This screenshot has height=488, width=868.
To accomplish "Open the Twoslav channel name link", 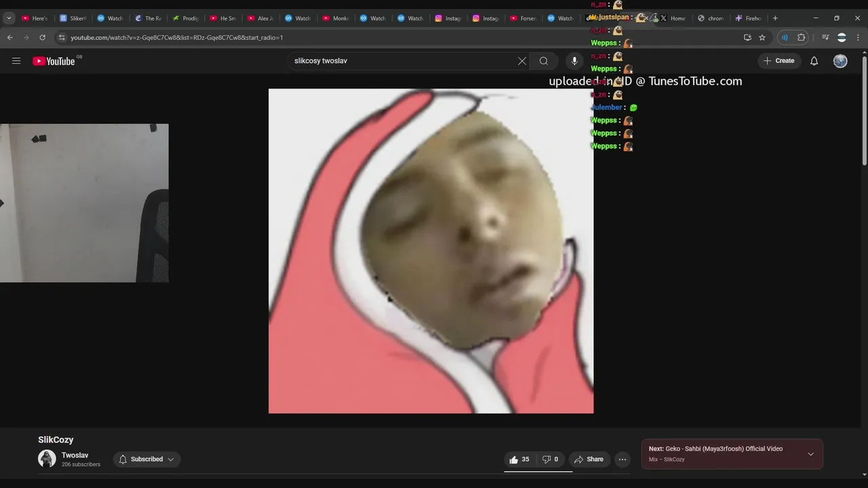I will pyautogui.click(x=75, y=455).
